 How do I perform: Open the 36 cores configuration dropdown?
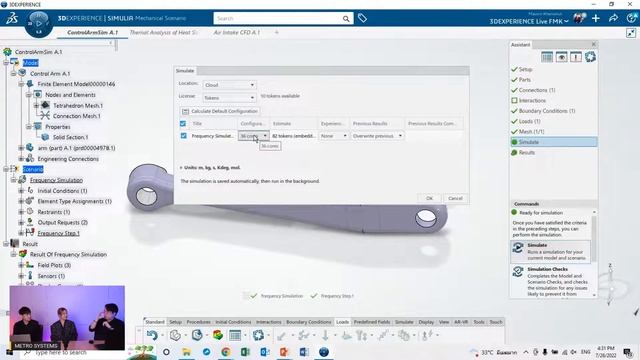pos(253,136)
